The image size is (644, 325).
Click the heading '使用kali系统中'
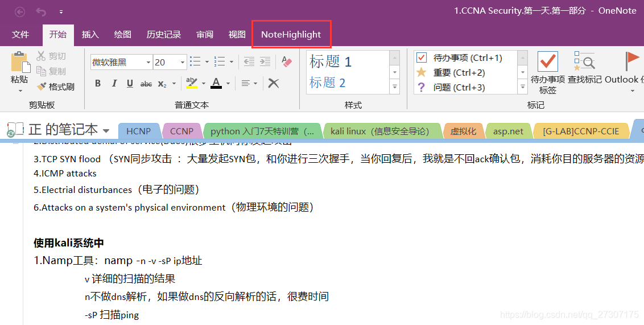(x=69, y=243)
